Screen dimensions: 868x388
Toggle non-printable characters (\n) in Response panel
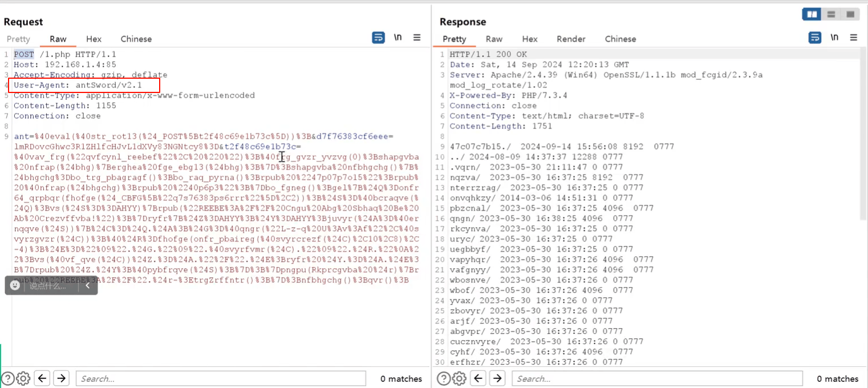point(834,38)
